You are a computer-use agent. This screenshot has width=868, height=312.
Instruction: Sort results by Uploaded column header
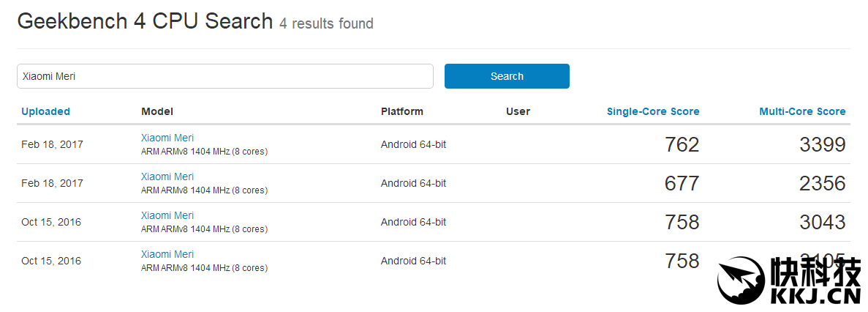(x=45, y=111)
